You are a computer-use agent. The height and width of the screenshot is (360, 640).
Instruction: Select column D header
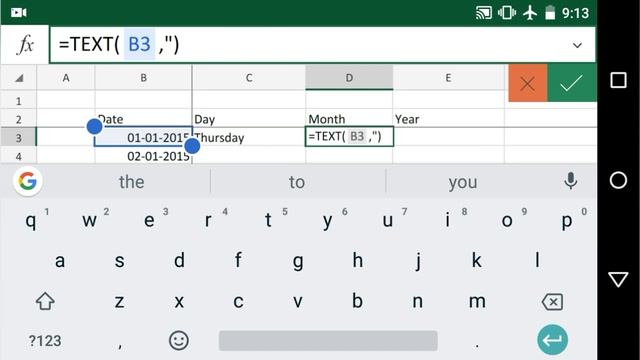tap(349, 78)
